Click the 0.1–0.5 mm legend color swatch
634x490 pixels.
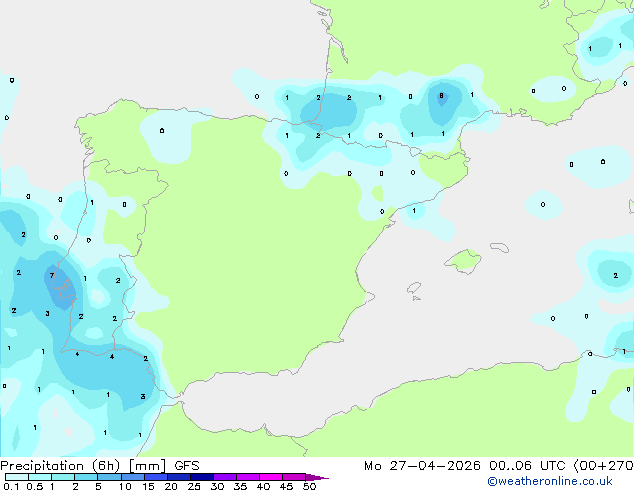click(17, 477)
